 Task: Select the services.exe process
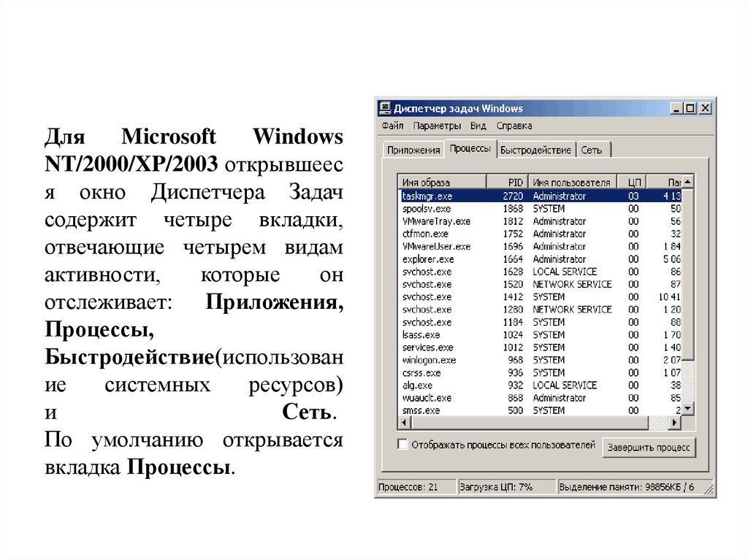click(x=541, y=348)
